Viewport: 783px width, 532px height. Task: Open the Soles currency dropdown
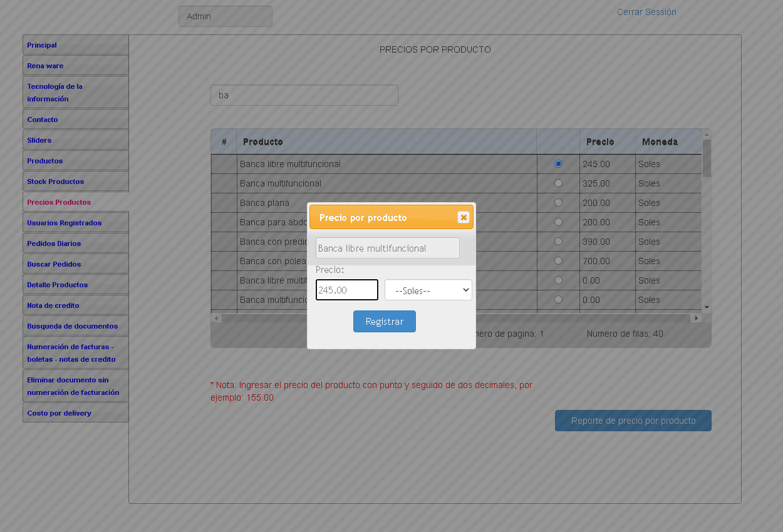(428, 290)
